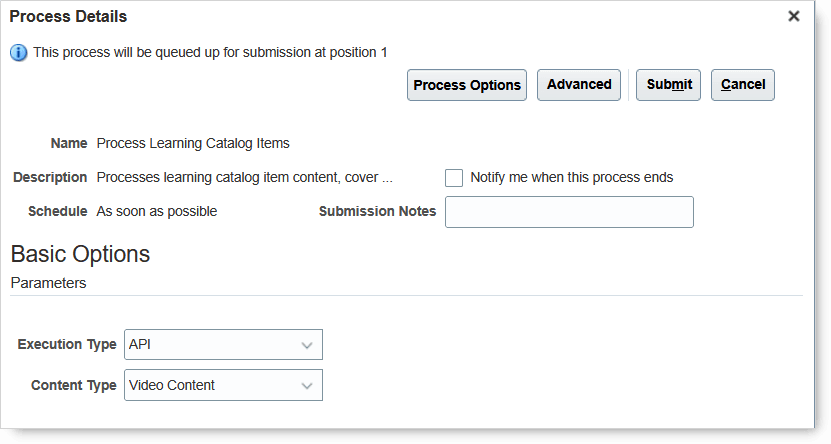
Task: Click the 'Notify me when this process ends' label
Action: pyautogui.click(x=571, y=177)
